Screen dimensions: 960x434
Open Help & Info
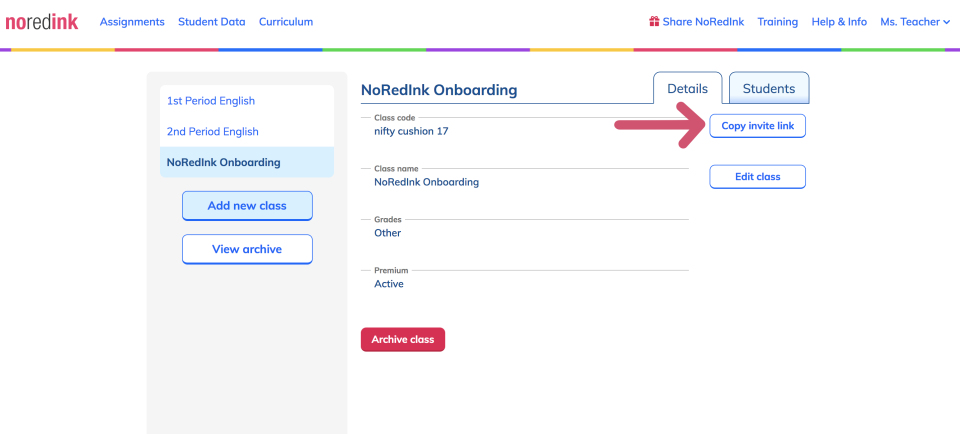pyautogui.click(x=839, y=22)
